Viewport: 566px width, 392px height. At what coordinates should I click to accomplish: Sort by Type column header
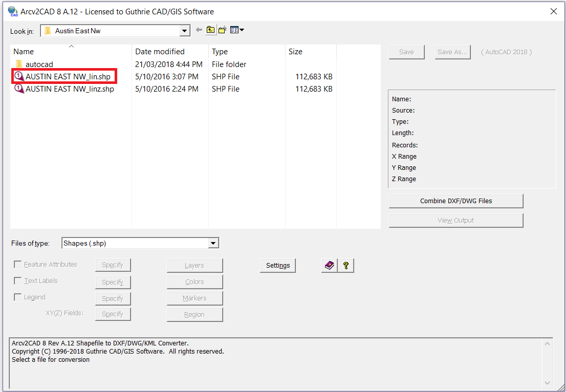pyautogui.click(x=247, y=52)
